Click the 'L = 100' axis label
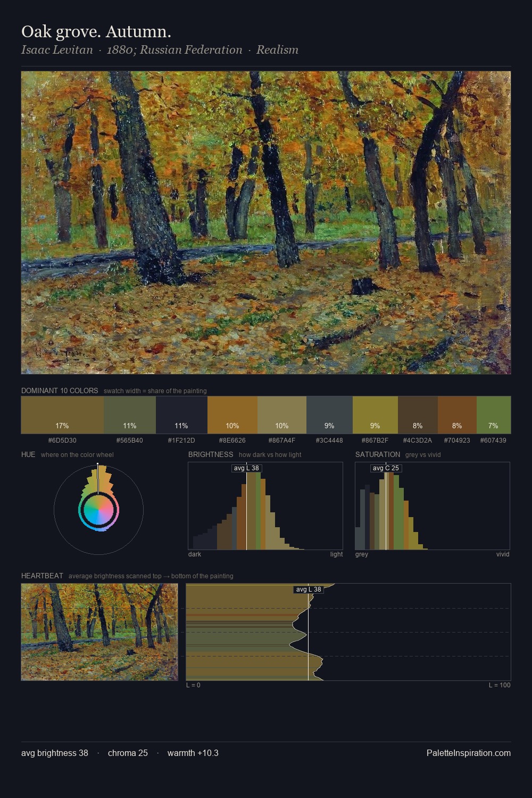Viewport: 532px width, 798px height. point(500,685)
